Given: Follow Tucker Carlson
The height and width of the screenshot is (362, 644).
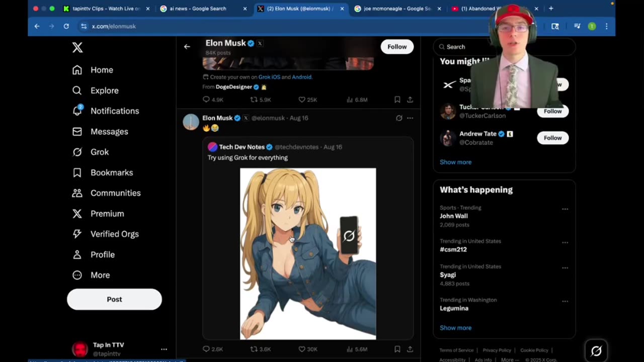Looking at the screenshot, I should (552, 111).
